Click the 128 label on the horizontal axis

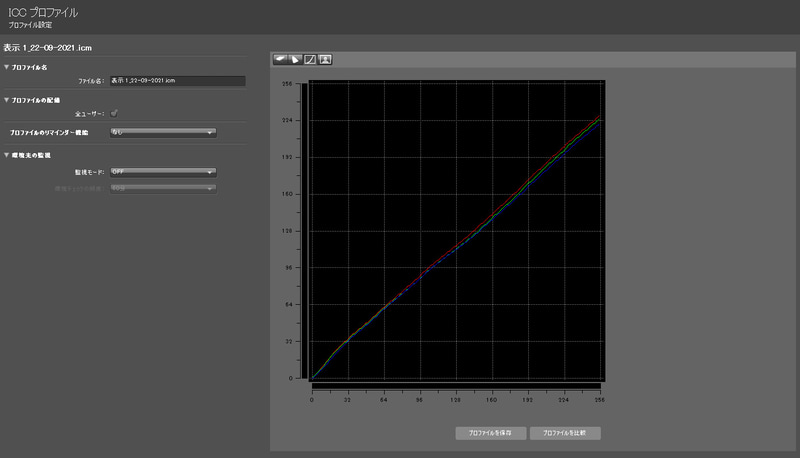click(455, 400)
